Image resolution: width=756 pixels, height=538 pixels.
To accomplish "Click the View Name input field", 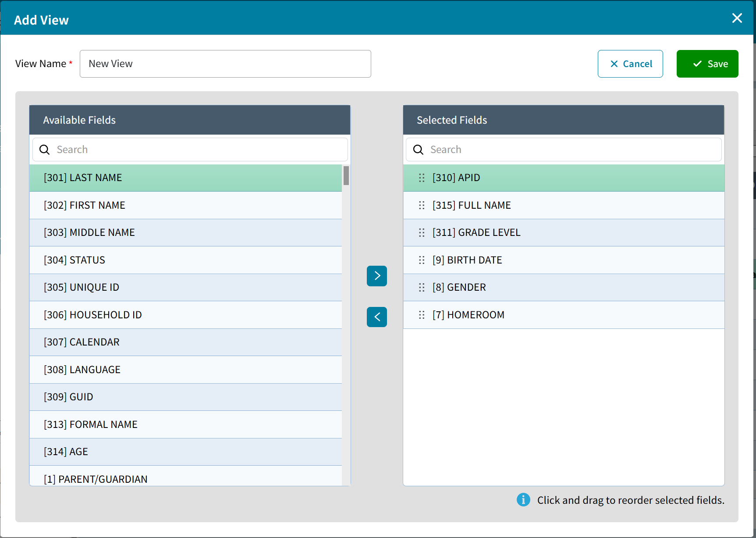I will click(225, 64).
